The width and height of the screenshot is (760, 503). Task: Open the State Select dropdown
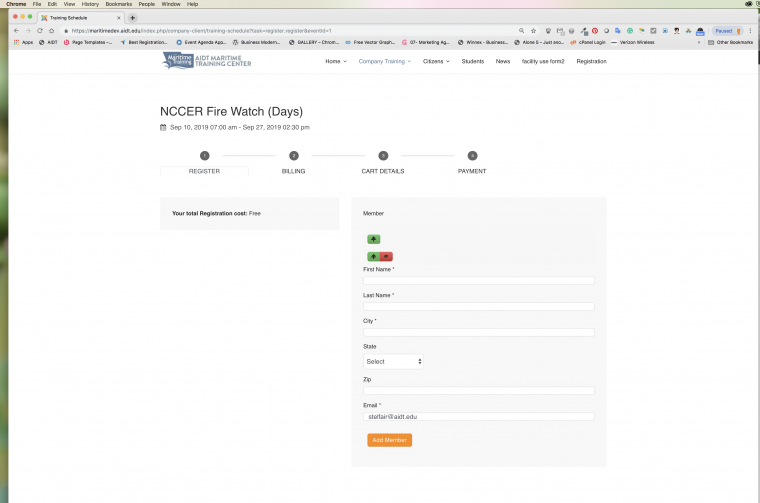click(393, 362)
